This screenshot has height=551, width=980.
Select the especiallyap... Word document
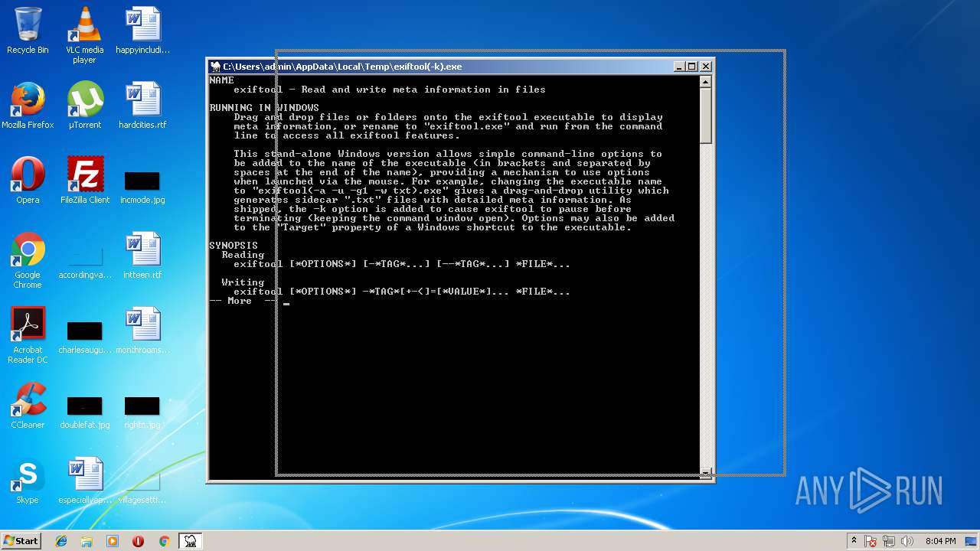84,481
